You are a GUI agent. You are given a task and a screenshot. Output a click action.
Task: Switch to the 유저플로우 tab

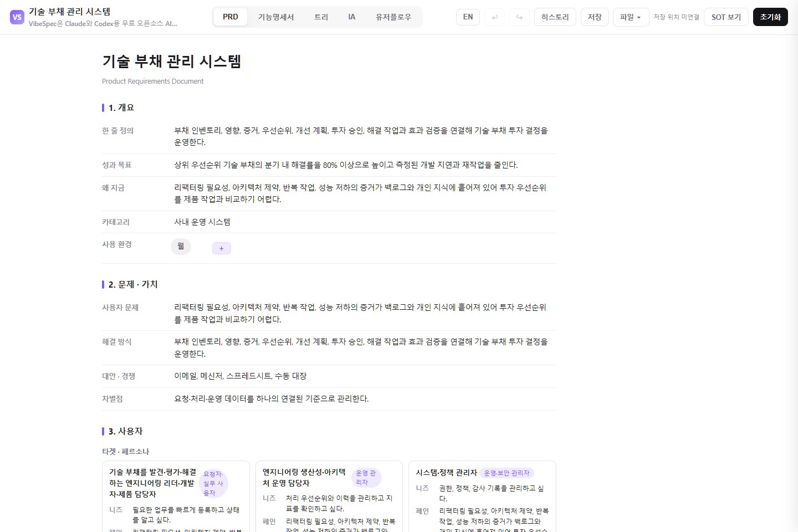(x=393, y=17)
